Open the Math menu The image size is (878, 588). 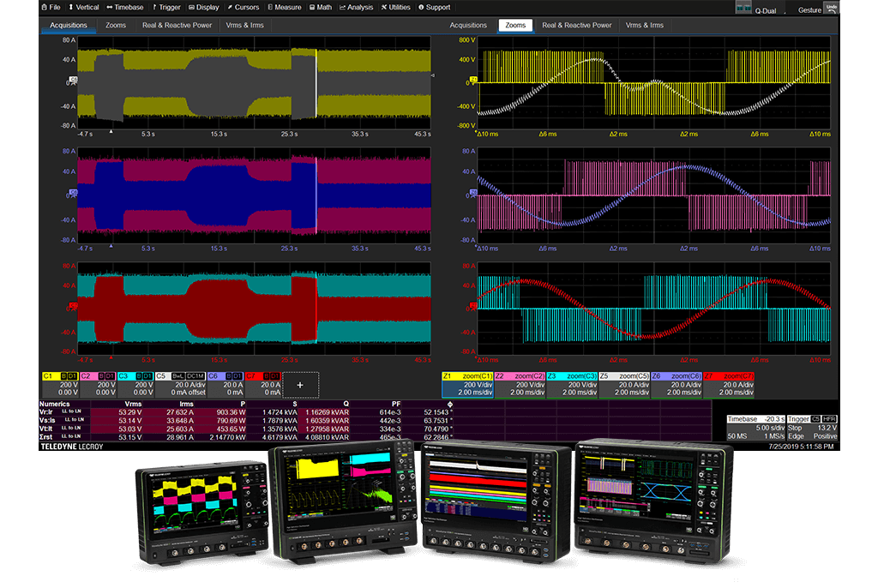(320, 7)
